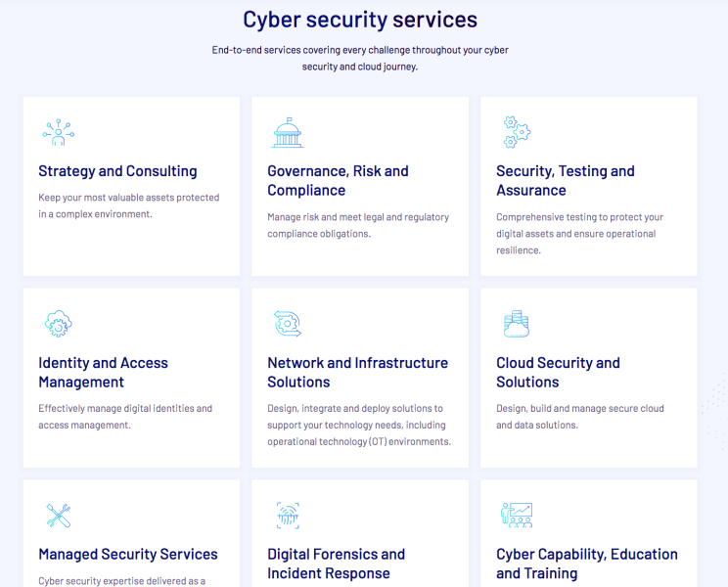Go to Identity and Access Management
This screenshot has height=587, width=728.
click(103, 373)
